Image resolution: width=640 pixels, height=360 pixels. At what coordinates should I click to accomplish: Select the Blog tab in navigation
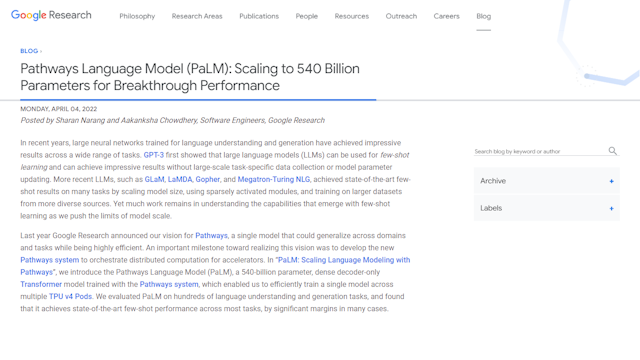point(484,16)
